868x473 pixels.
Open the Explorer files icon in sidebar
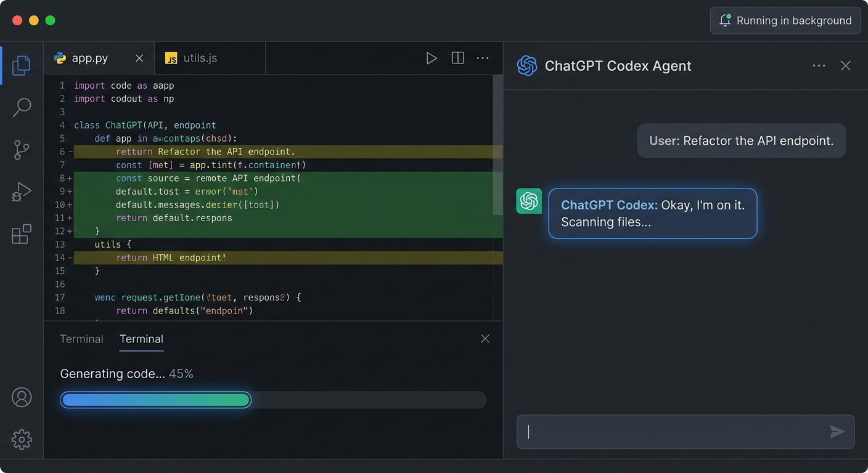(x=22, y=65)
